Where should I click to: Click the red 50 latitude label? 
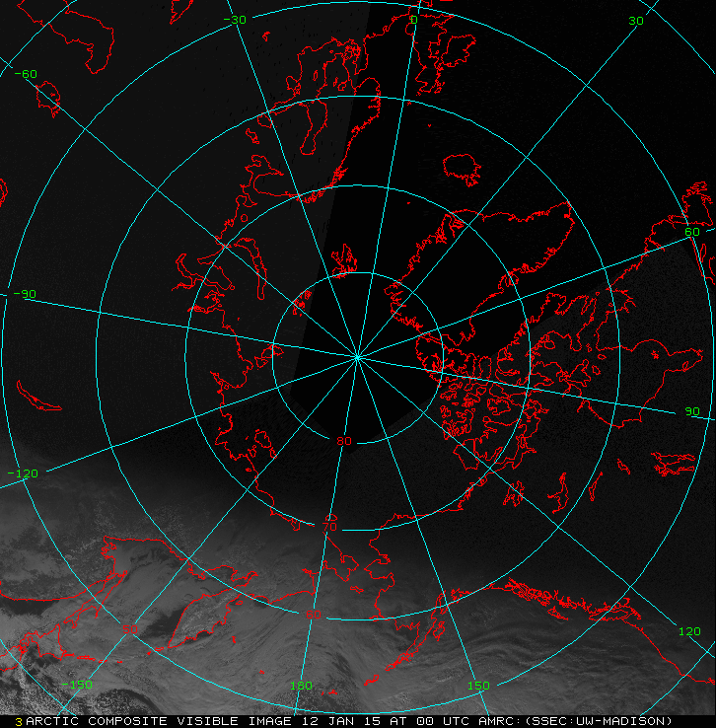coord(130,629)
